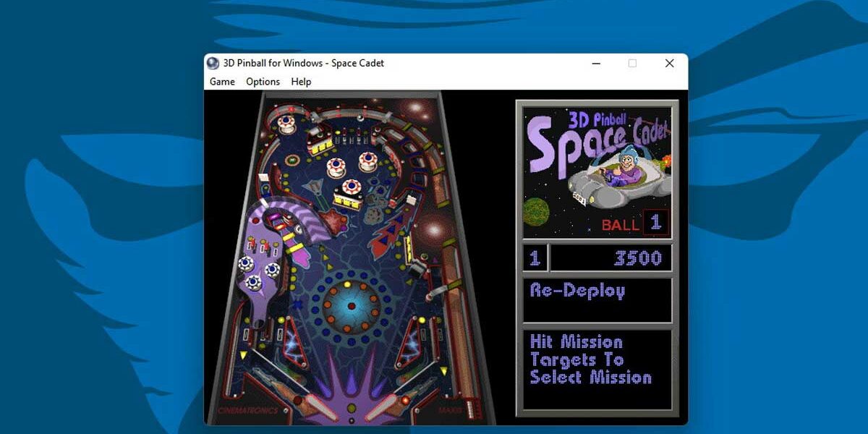868x434 pixels.
Task: Click the Re-Deploy message display
Action: (597, 298)
